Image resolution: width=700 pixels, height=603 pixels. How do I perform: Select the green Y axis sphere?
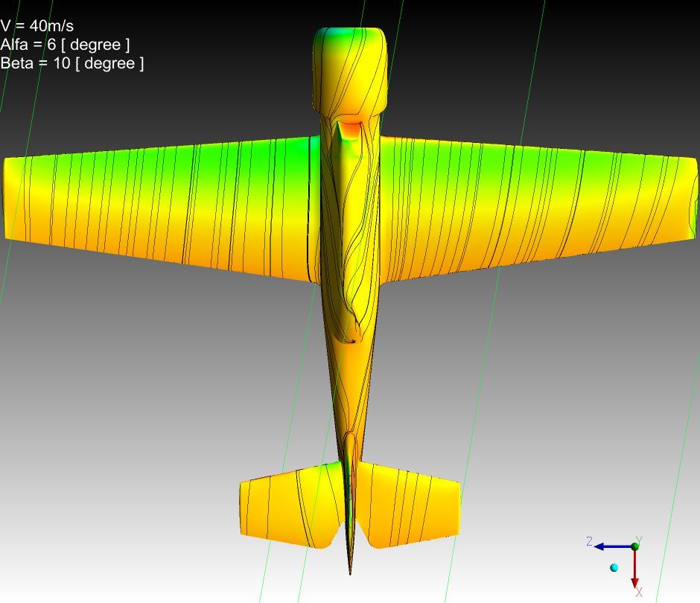[x=635, y=546]
